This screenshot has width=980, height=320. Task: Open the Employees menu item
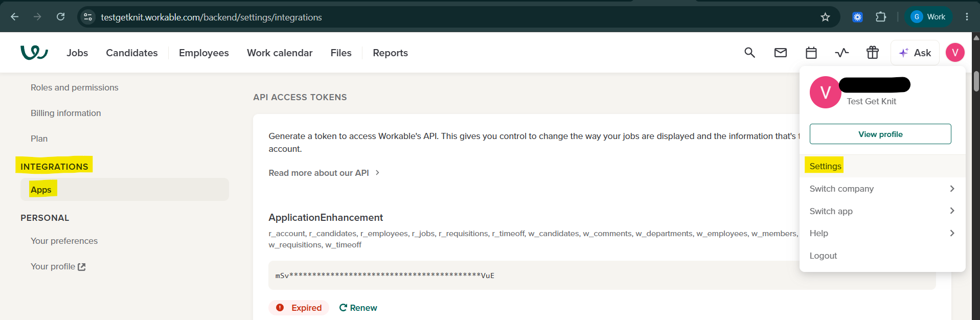coord(204,53)
